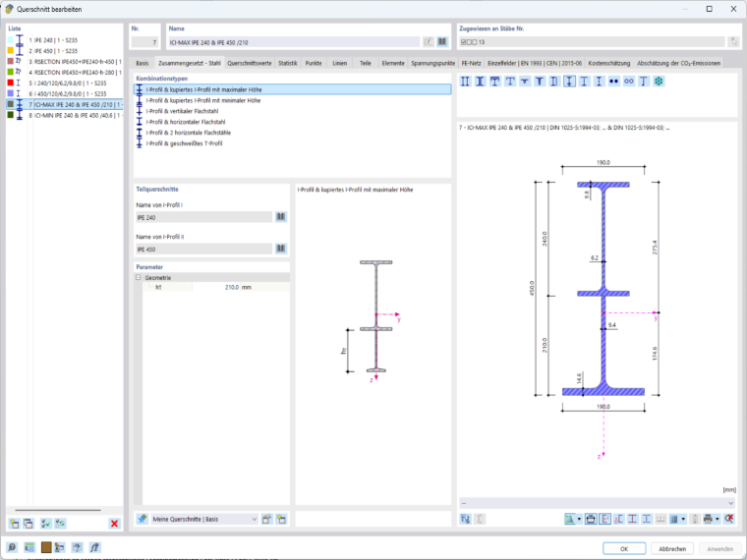Toggle the red stress points I-section icon
Viewport: 747px width, 560px height.
(633, 519)
